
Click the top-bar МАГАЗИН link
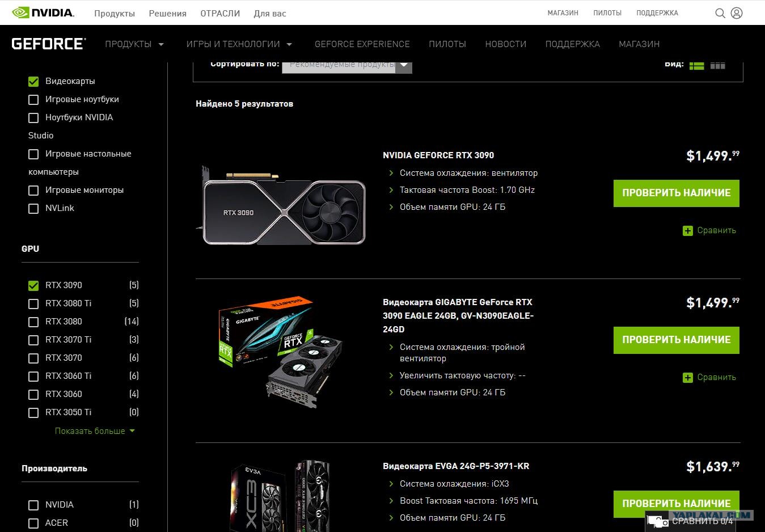563,13
